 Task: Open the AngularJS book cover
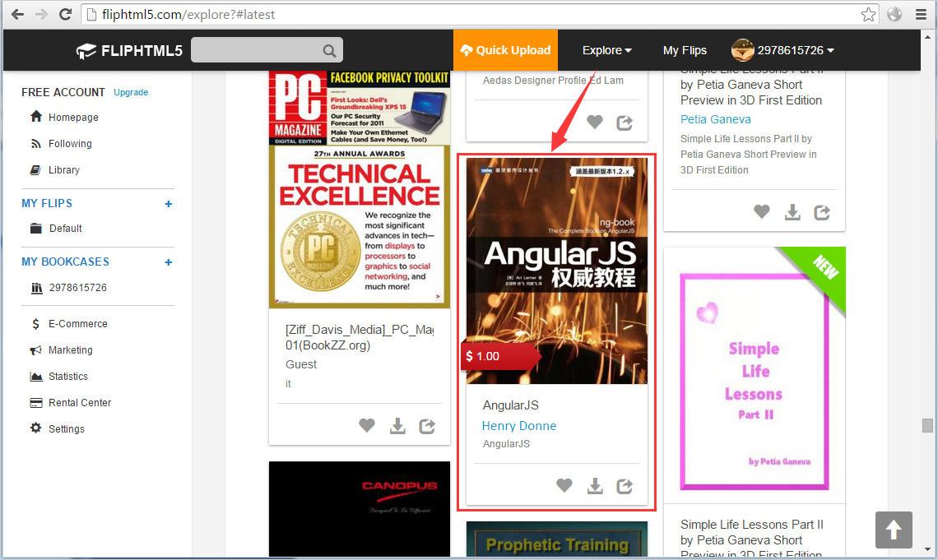click(x=557, y=271)
